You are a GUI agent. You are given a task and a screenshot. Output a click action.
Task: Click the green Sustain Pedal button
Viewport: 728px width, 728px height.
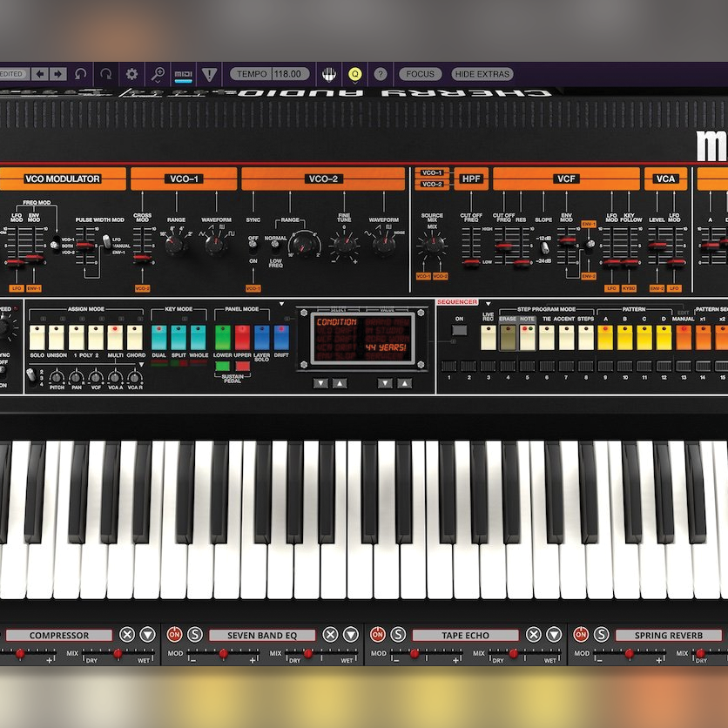(223, 366)
